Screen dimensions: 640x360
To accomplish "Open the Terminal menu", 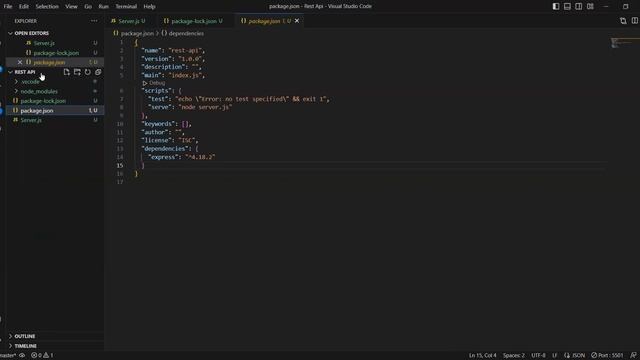I will pyautogui.click(x=126, y=7).
